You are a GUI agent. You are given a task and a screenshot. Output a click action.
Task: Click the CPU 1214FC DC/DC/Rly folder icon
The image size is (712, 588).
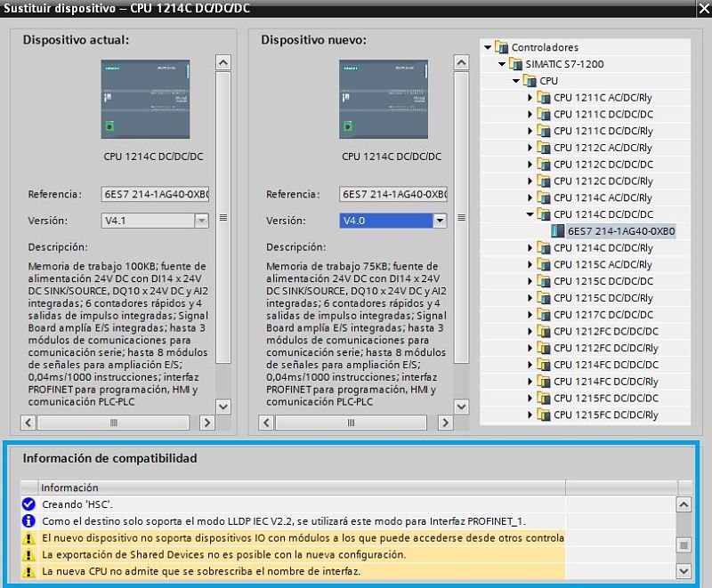(x=544, y=381)
